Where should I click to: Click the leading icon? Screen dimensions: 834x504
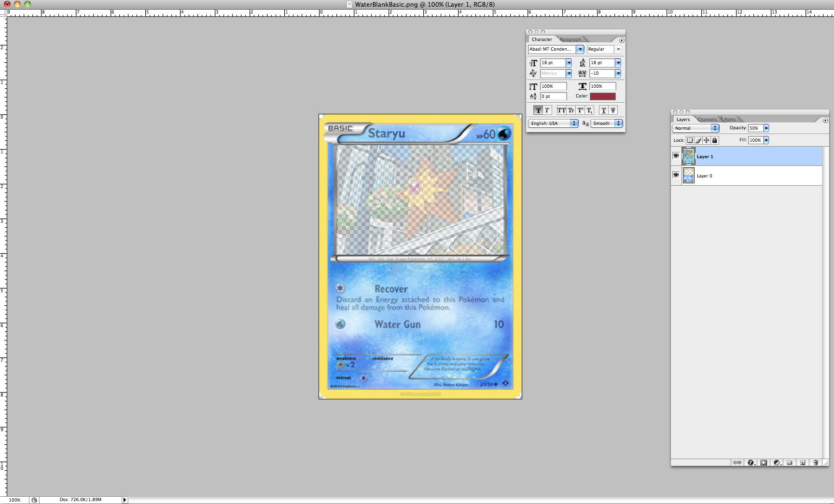coord(583,63)
